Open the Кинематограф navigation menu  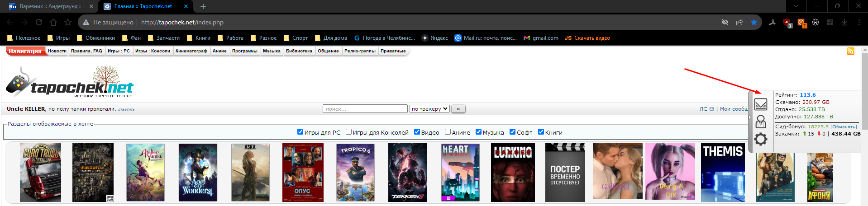click(x=191, y=51)
